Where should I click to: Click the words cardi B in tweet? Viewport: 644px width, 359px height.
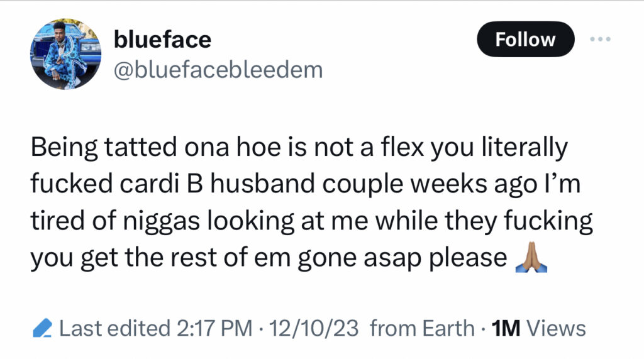(x=162, y=183)
